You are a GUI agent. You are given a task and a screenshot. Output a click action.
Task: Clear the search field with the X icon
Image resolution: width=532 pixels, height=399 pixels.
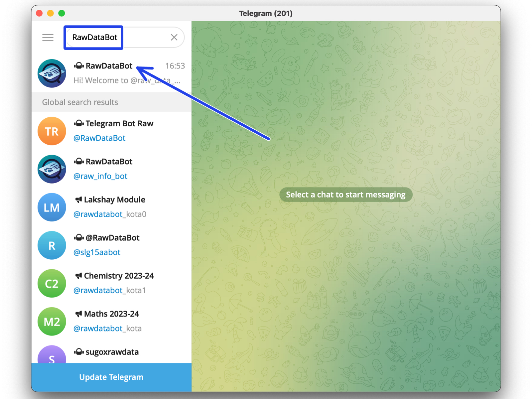coord(174,37)
